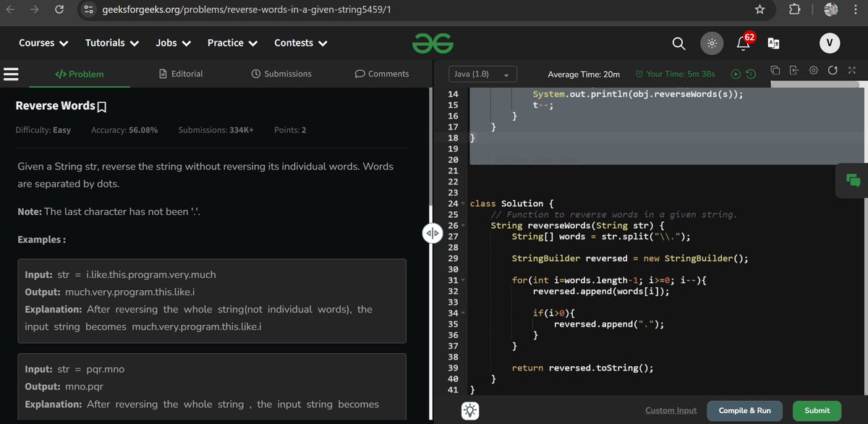
Task: Click Compile & Run button
Action: pyautogui.click(x=744, y=410)
